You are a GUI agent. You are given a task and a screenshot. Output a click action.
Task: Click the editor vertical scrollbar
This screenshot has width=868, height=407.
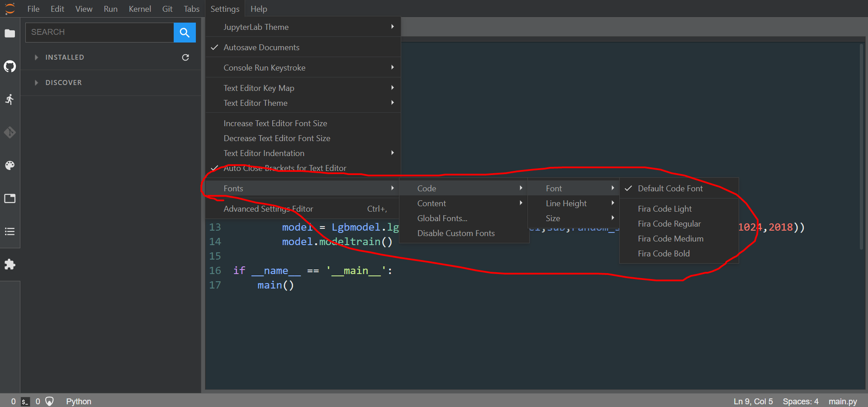click(x=862, y=146)
